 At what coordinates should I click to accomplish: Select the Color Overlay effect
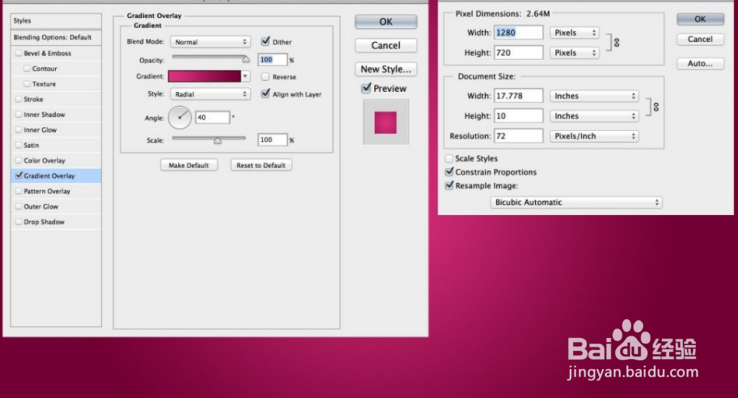tap(44, 160)
